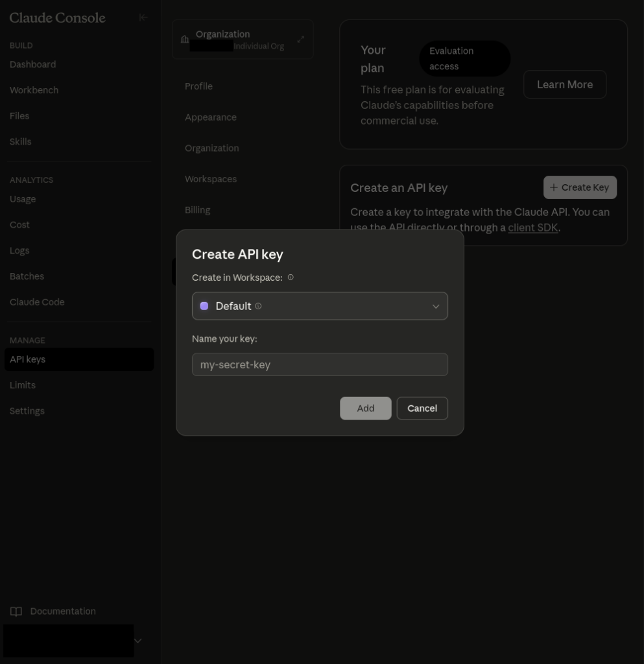Click the Create Key button
This screenshot has height=664, width=644.
coord(580,187)
